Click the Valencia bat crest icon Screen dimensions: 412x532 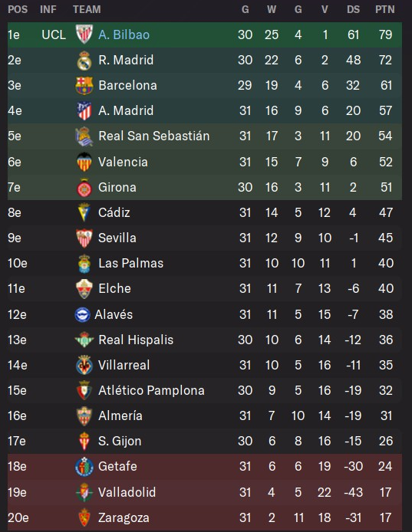click(x=84, y=162)
